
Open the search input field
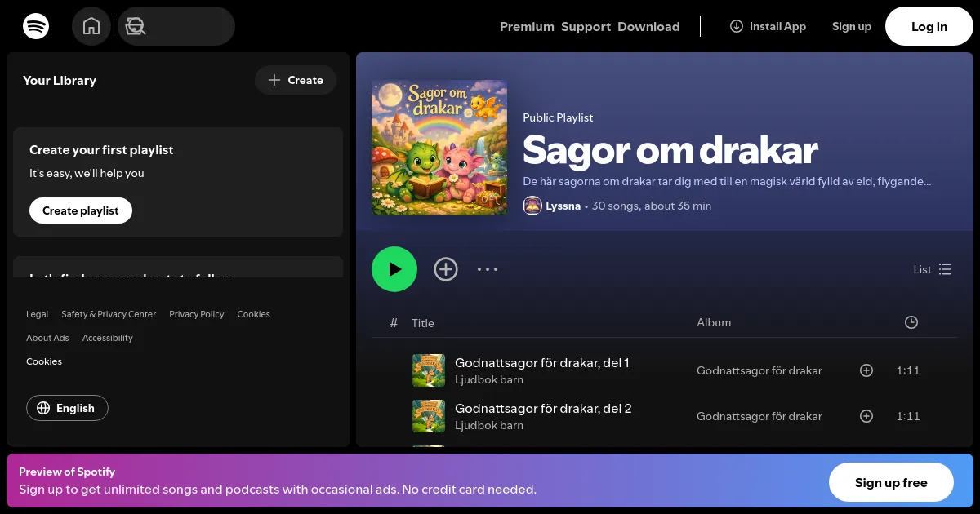point(184,26)
